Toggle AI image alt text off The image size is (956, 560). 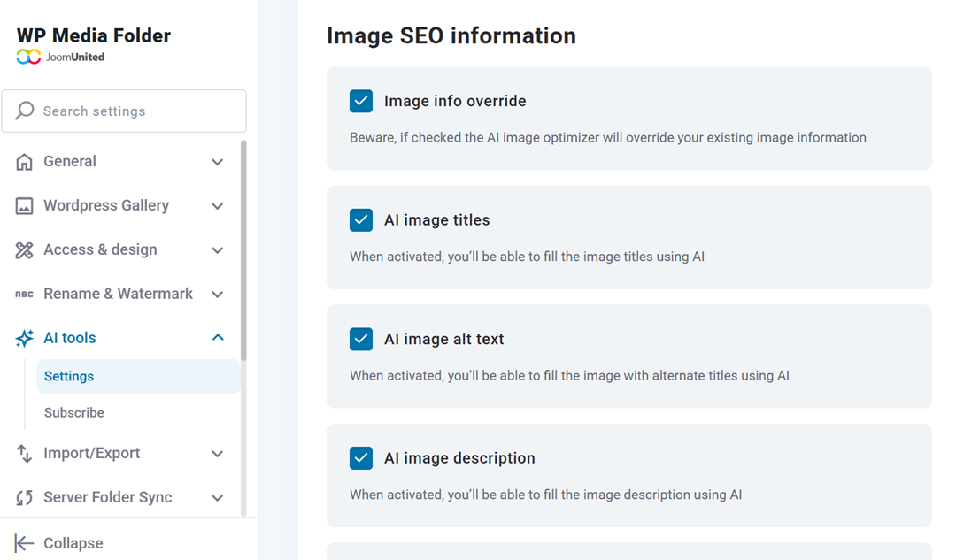[360, 339]
